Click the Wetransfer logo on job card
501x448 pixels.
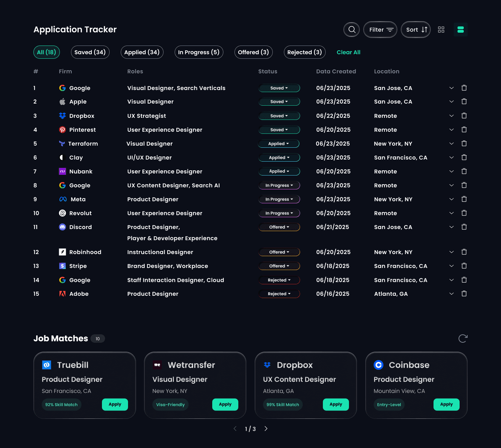tap(157, 365)
